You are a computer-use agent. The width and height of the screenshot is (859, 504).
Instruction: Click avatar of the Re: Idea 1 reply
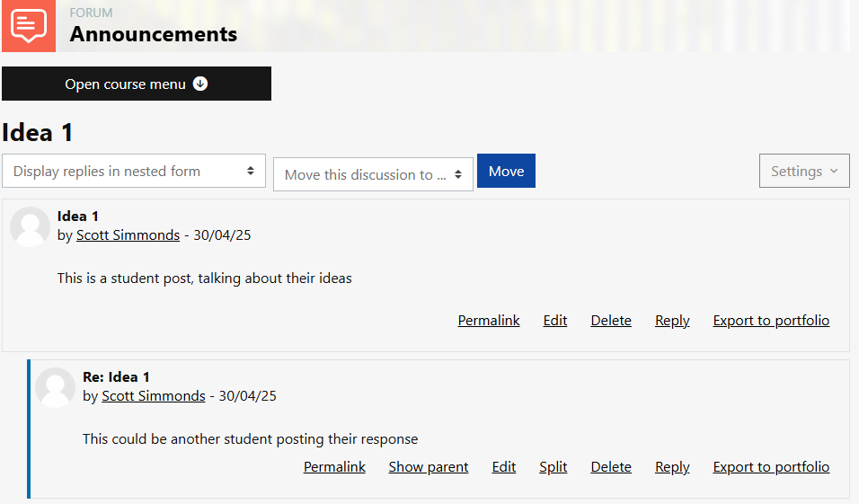[x=56, y=387]
